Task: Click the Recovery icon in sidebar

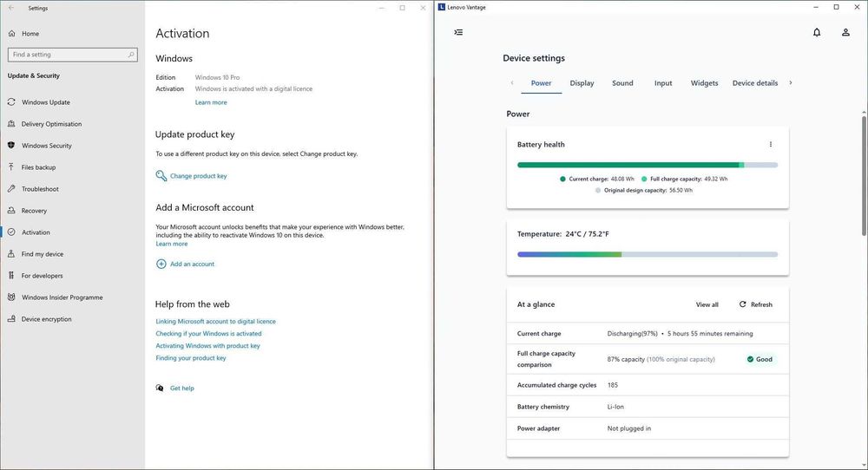Action: pos(11,211)
